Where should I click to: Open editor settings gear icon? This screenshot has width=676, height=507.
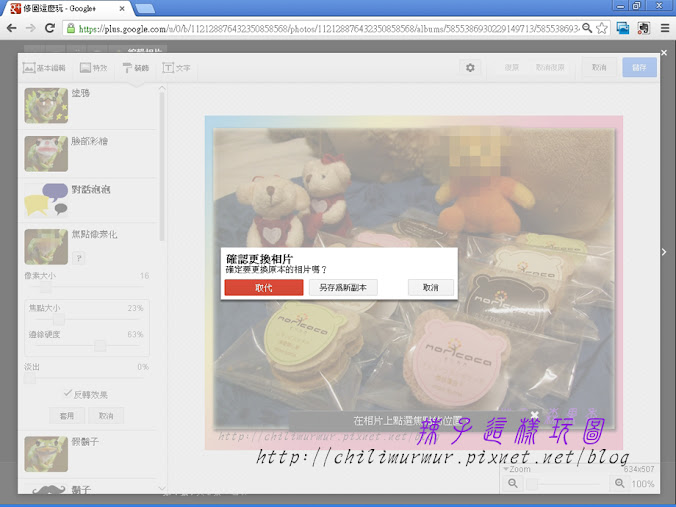(x=470, y=68)
